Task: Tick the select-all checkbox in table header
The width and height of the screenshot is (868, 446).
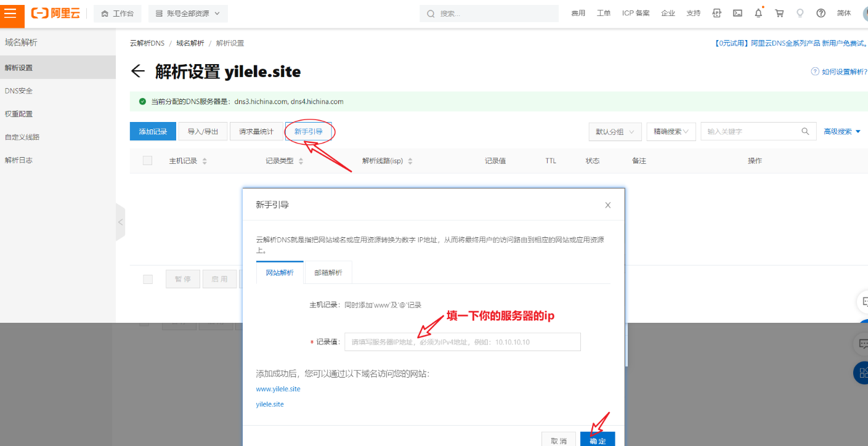Action: (x=147, y=161)
